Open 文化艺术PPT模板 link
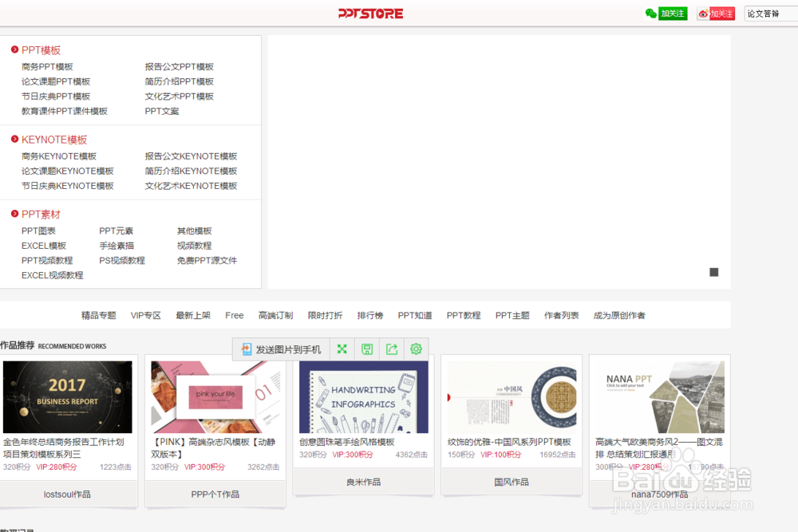This screenshot has width=798, height=532. click(179, 97)
